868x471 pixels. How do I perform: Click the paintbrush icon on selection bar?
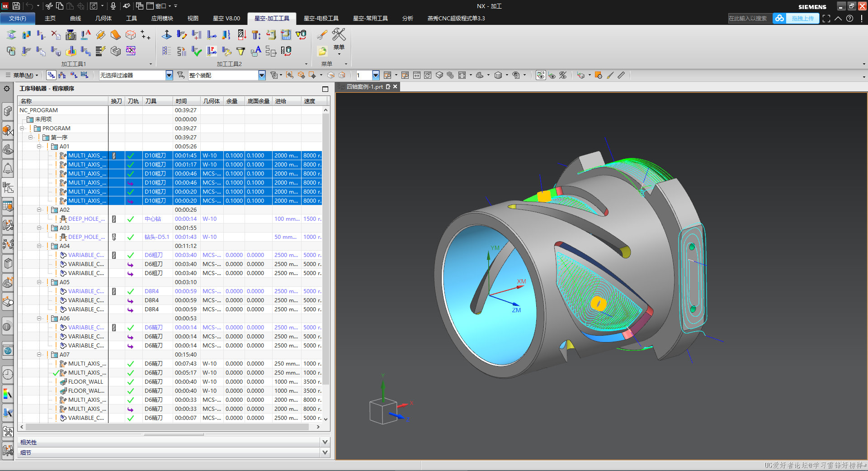(610, 75)
